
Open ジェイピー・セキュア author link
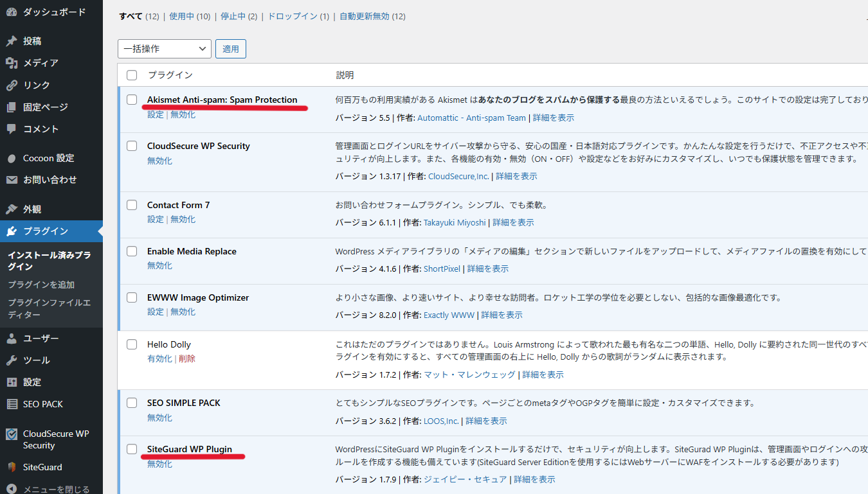465,479
